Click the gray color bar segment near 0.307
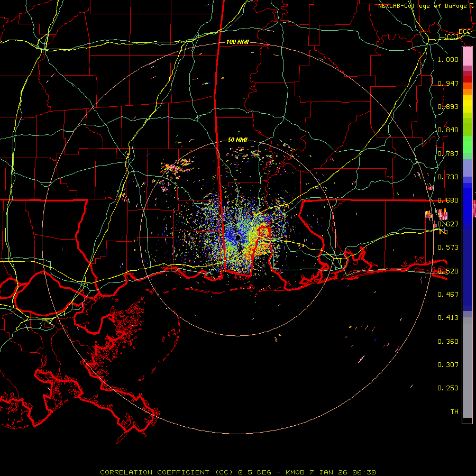Viewport: 476px width, 476px height. pyautogui.click(x=467, y=368)
